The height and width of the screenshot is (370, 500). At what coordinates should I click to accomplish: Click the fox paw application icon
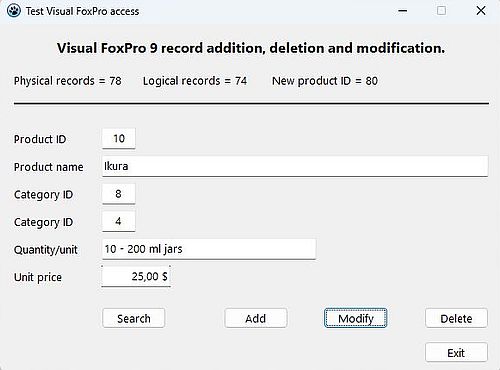[x=13, y=11]
